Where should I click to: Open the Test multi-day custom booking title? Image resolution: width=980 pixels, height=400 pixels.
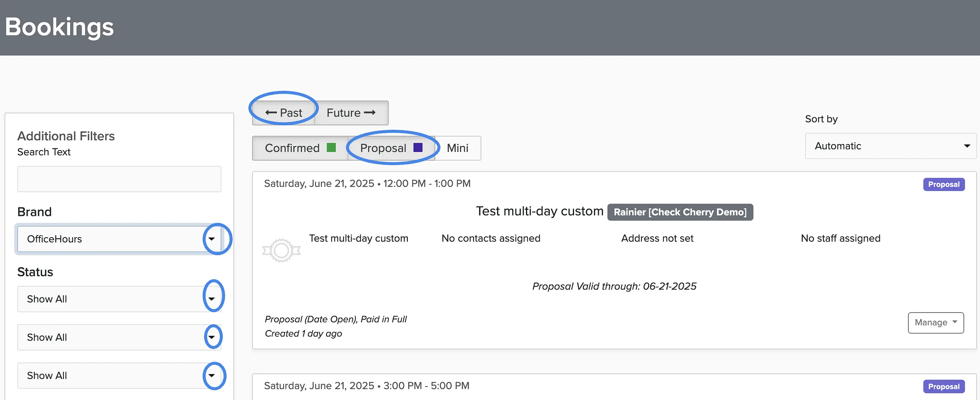click(539, 211)
